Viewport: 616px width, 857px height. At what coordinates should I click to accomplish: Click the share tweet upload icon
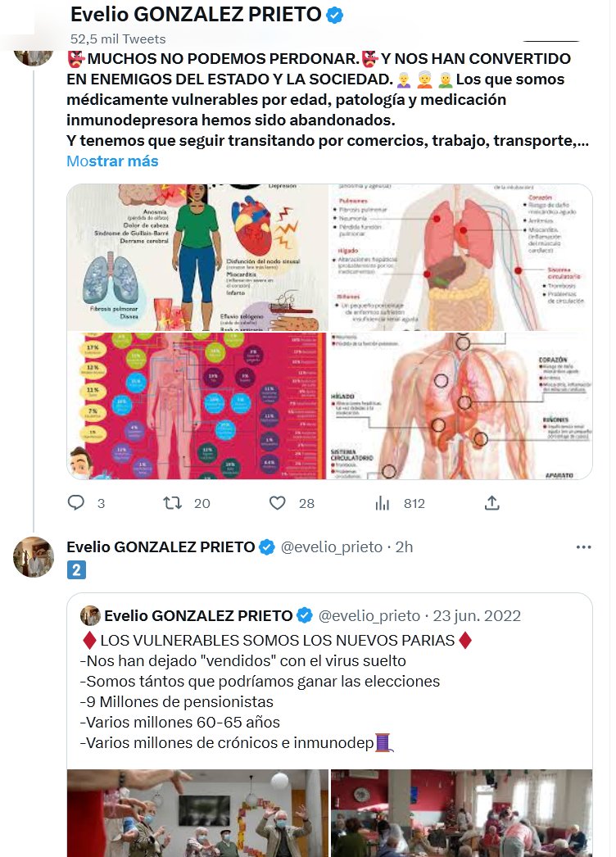click(x=491, y=503)
